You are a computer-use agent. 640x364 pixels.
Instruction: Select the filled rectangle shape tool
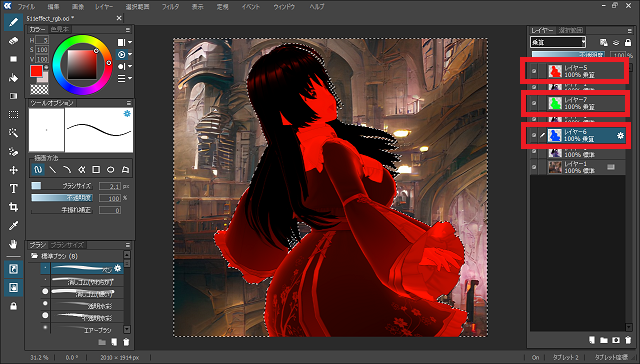click(13, 59)
